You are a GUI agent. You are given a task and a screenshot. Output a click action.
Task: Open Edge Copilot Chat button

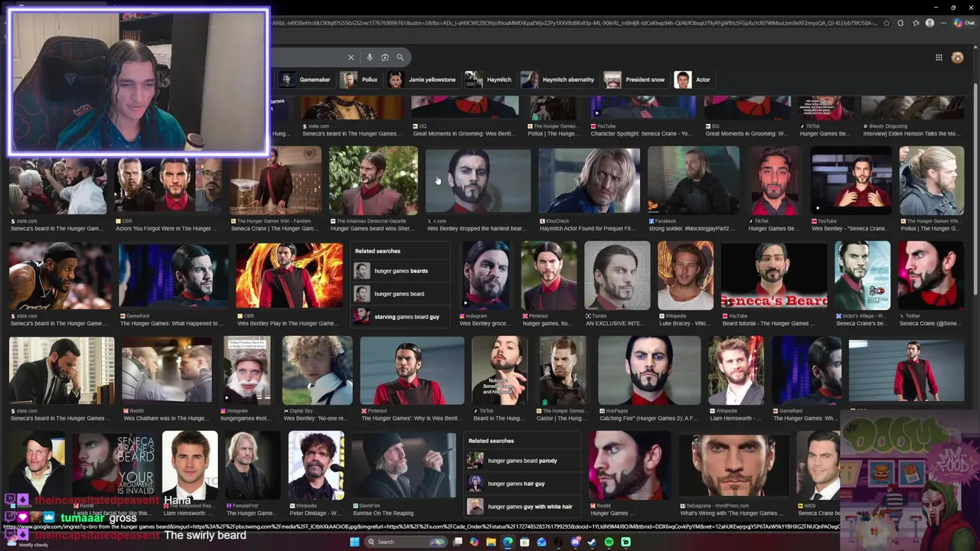click(963, 23)
